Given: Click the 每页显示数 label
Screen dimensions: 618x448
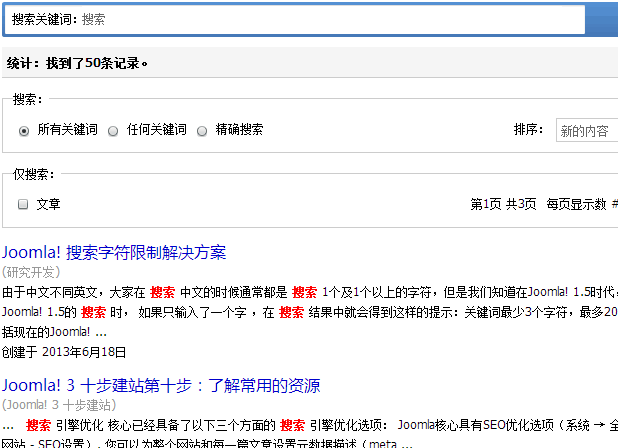Looking at the screenshot, I should pyautogui.click(x=576, y=204).
